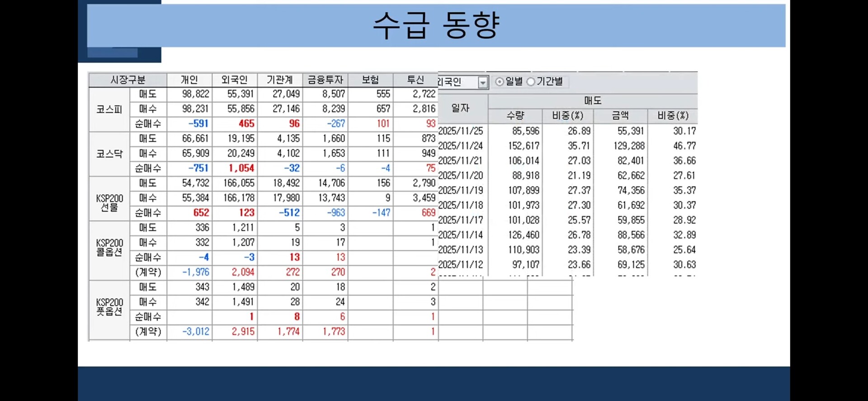Screen dimensions: 868x401
Task: Click the KSP200 선물 개인 net value 652
Action: point(201,213)
